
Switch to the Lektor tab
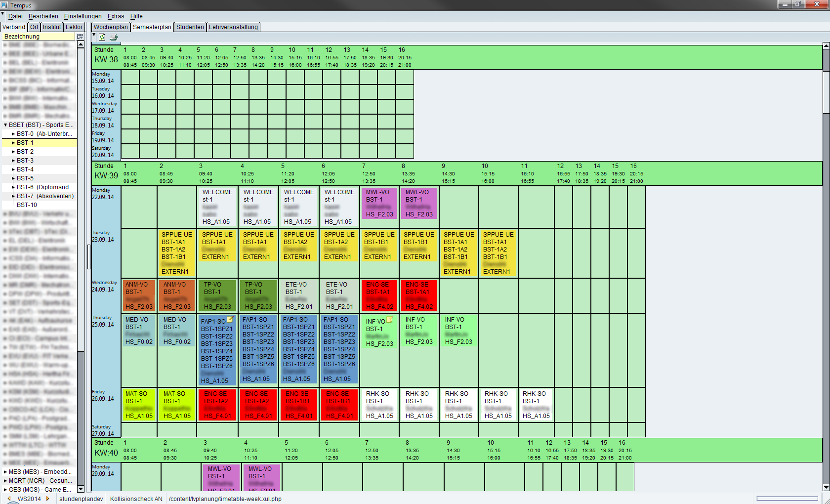(74, 27)
